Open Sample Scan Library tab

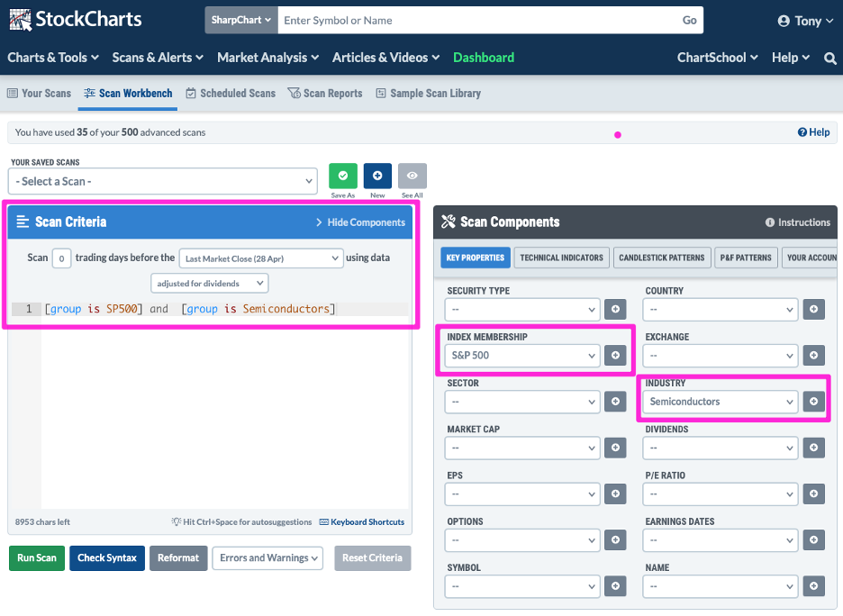(x=428, y=94)
